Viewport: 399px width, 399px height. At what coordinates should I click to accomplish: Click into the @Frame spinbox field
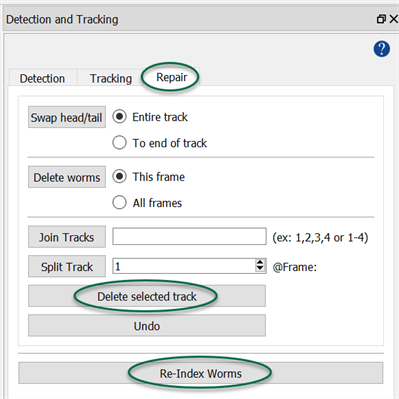(184, 266)
